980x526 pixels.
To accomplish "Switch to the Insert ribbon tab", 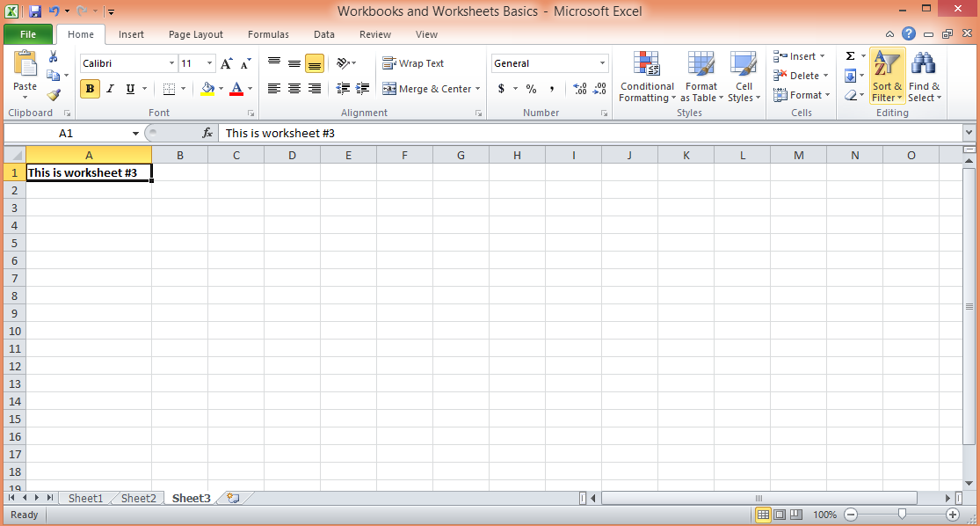I will click(x=131, y=34).
